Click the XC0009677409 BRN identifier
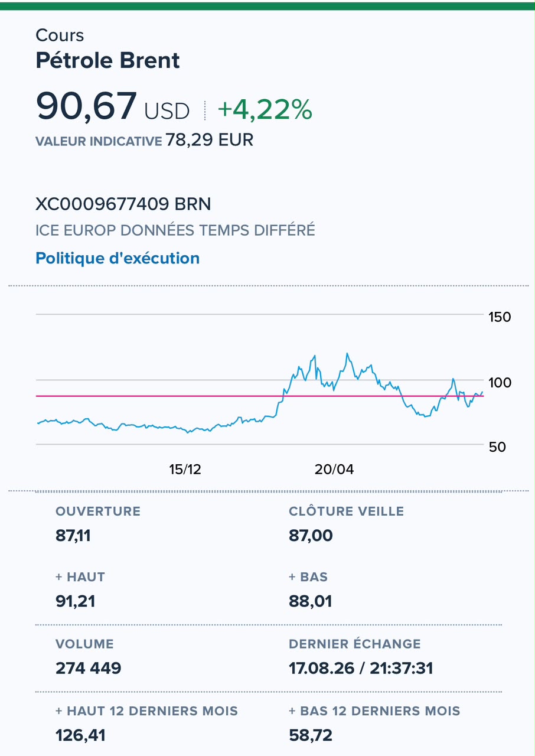The width and height of the screenshot is (535, 756). (x=123, y=204)
